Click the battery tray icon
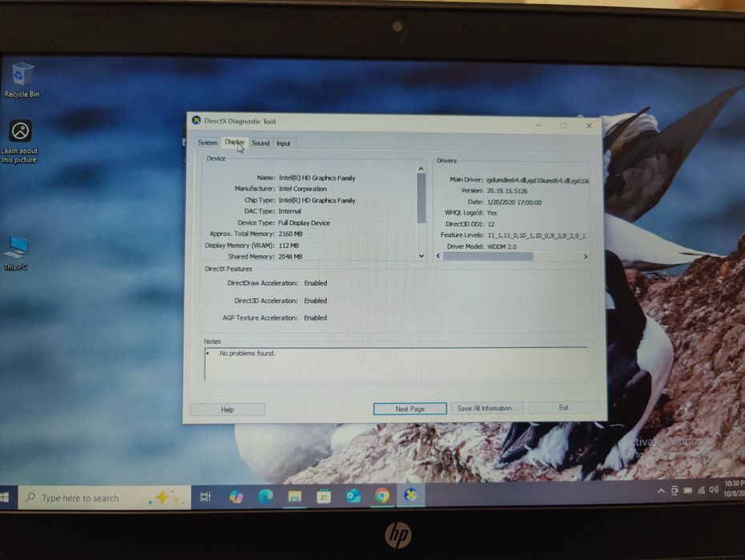This screenshot has width=745, height=560. pyautogui.click(x=687, y=490)
